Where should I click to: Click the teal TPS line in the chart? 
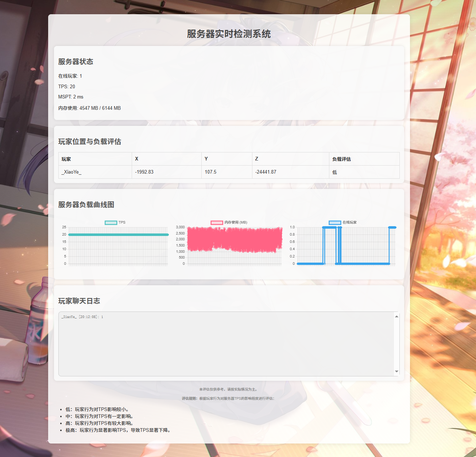(119, 235)
